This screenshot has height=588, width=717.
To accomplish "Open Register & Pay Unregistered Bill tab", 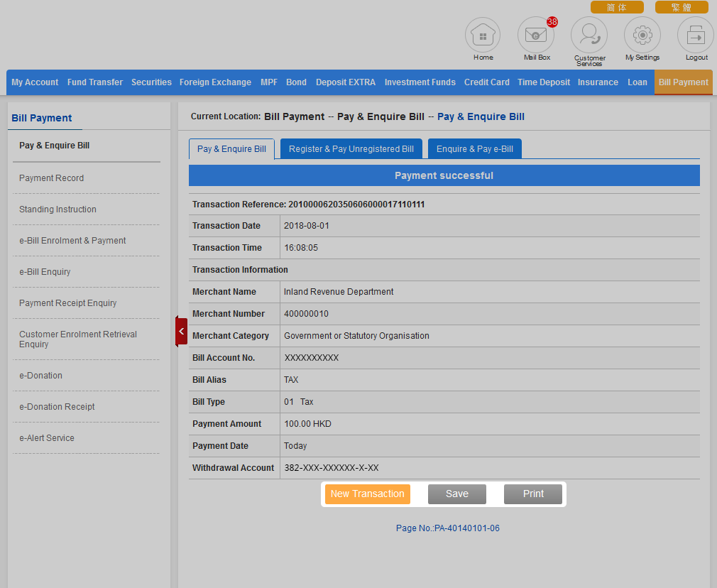I will [x=351, y=149].
